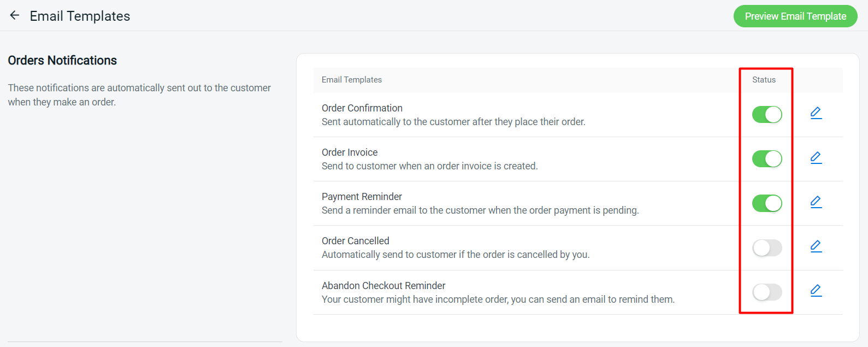Turn off the Order Invoice notification
868x347 pixels.
pos(766,159)
